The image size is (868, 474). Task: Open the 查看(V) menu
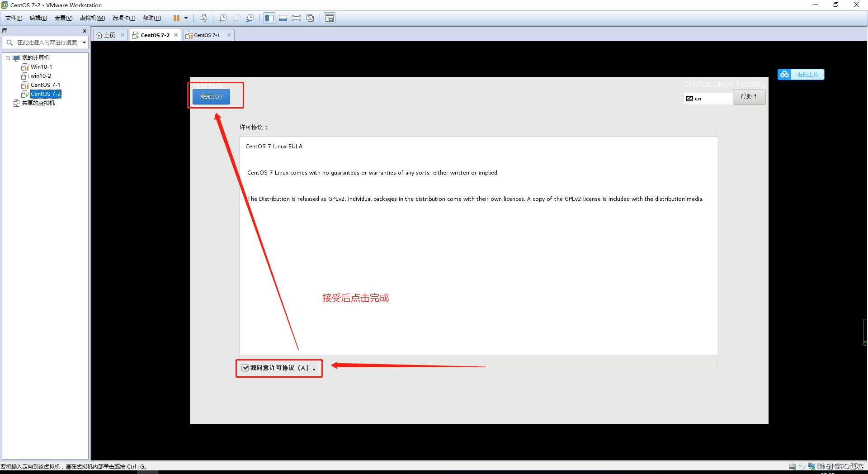tap(63, 18)
